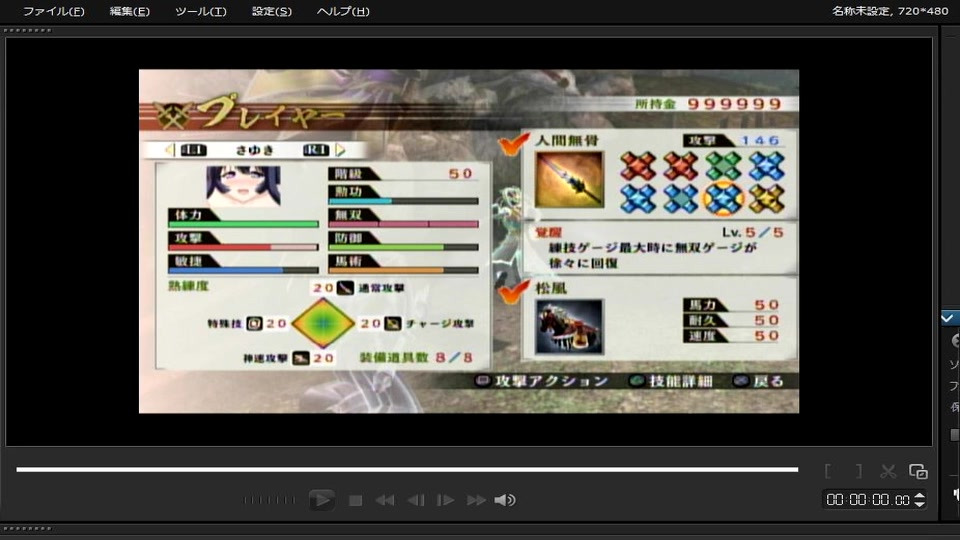Image resolution: width=960 pixels, height=540 pixels.
Task: Click the 技能詳細 label in the preview
Action: (680, 381)
